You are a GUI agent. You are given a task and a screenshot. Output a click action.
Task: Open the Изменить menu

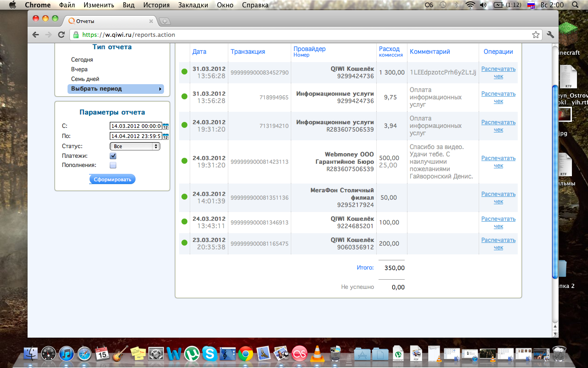99,5
